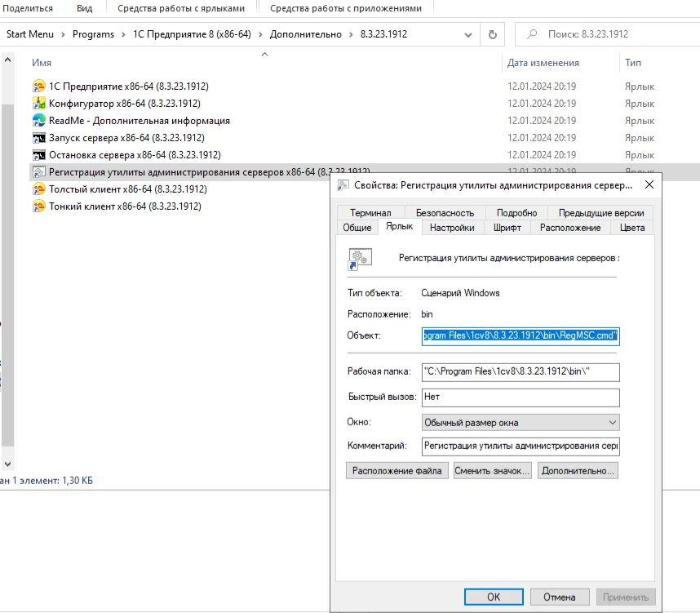
Task: Expand the breadcrumb chevron after 1С Предприятие 8
Action: (x=260, y=34)
